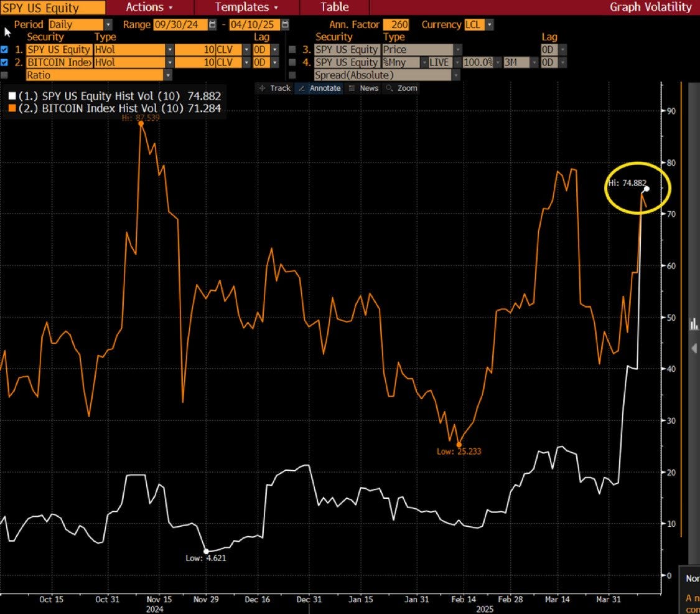The width and height of the screenshot is (700, 614).
Task: Click the 50 y-axis value label
Action: (671, 318)
